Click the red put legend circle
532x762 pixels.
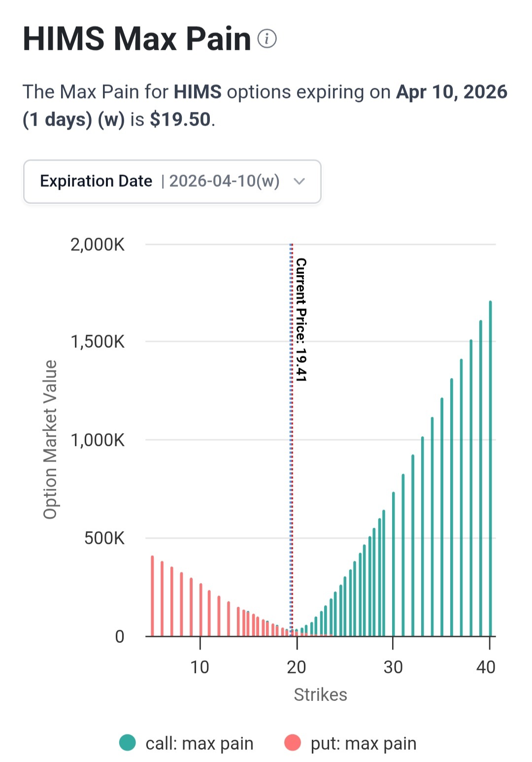[293, 742]
